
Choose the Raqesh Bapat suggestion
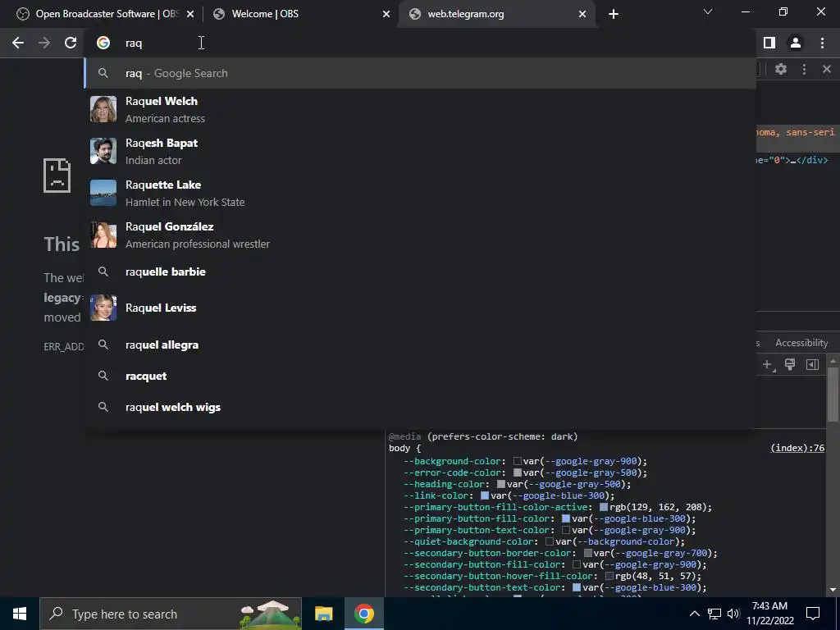coord(420,151)
